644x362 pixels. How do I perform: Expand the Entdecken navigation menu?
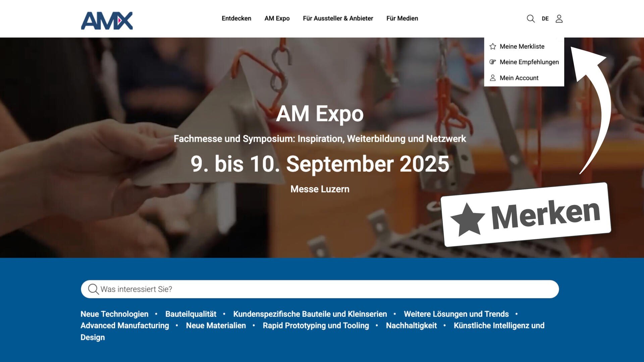pos(236,18)
